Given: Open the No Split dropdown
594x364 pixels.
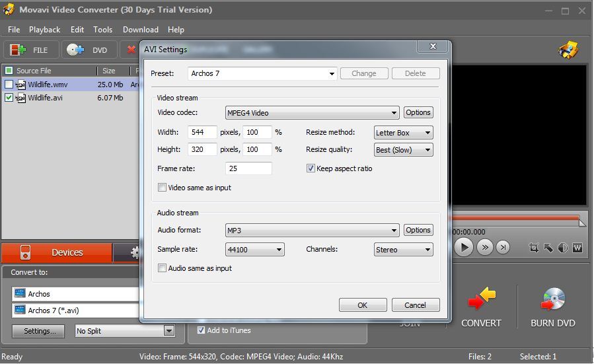Looking at the screenshot, I should coord(125,331).
